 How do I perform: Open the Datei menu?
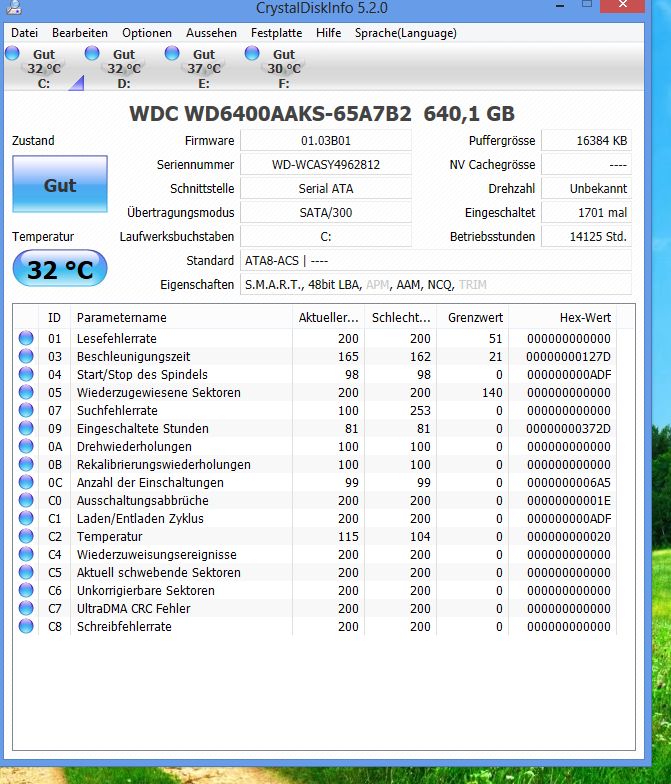point(24,33)
